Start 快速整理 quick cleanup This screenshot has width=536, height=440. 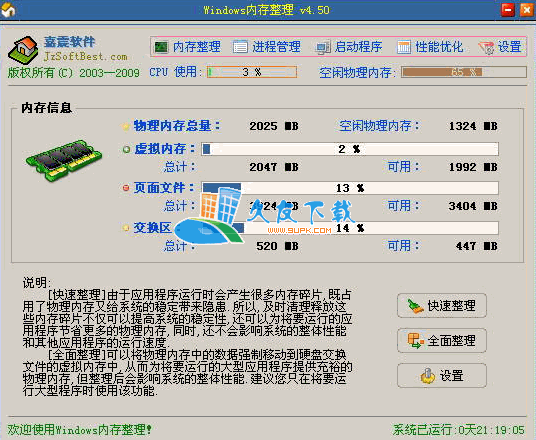442,305
